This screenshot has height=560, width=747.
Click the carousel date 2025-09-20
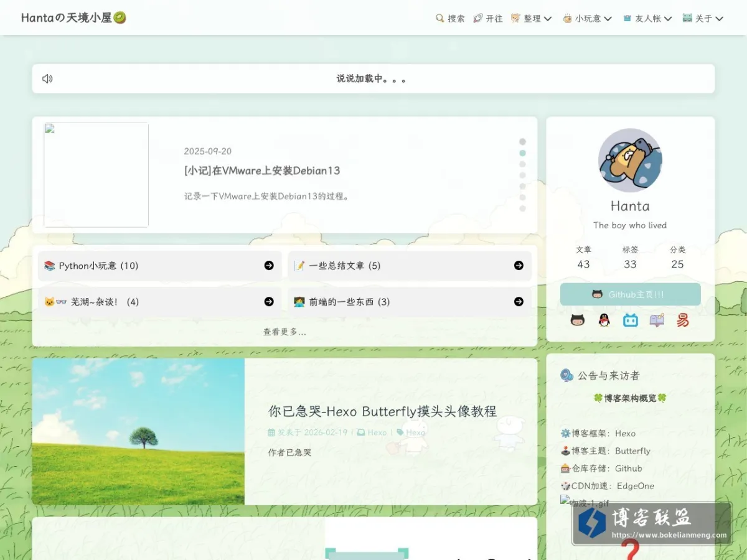pyautogui.click(x=208, y=151)
